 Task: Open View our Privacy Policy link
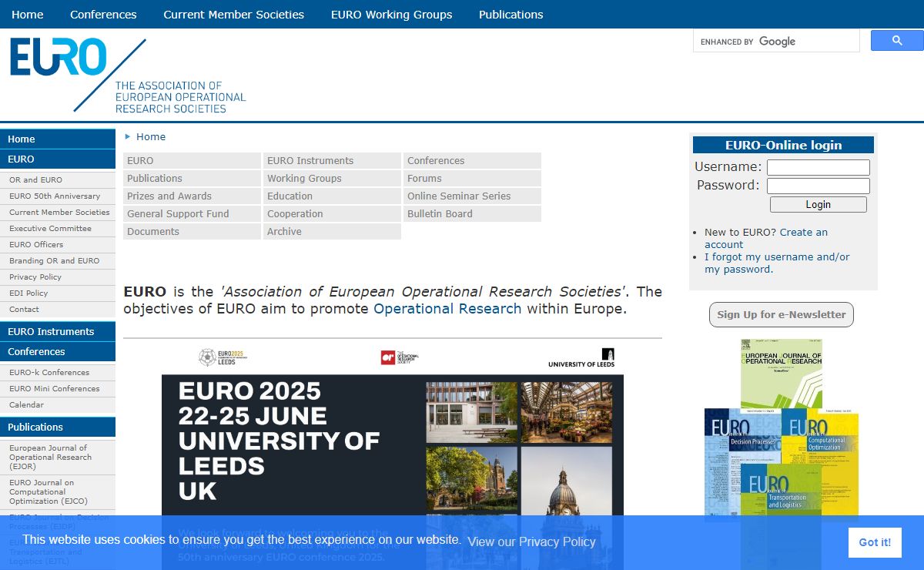click(x=531, y=541)
